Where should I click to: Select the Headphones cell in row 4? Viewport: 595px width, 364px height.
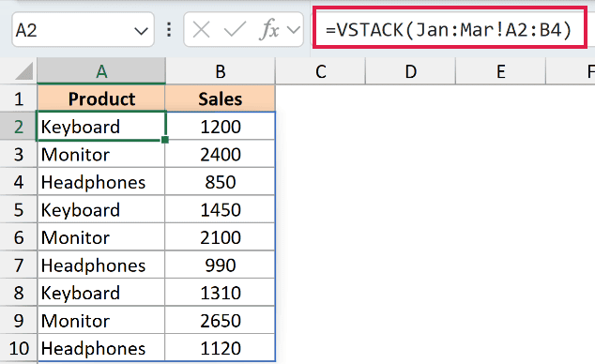tap(101, 182)
